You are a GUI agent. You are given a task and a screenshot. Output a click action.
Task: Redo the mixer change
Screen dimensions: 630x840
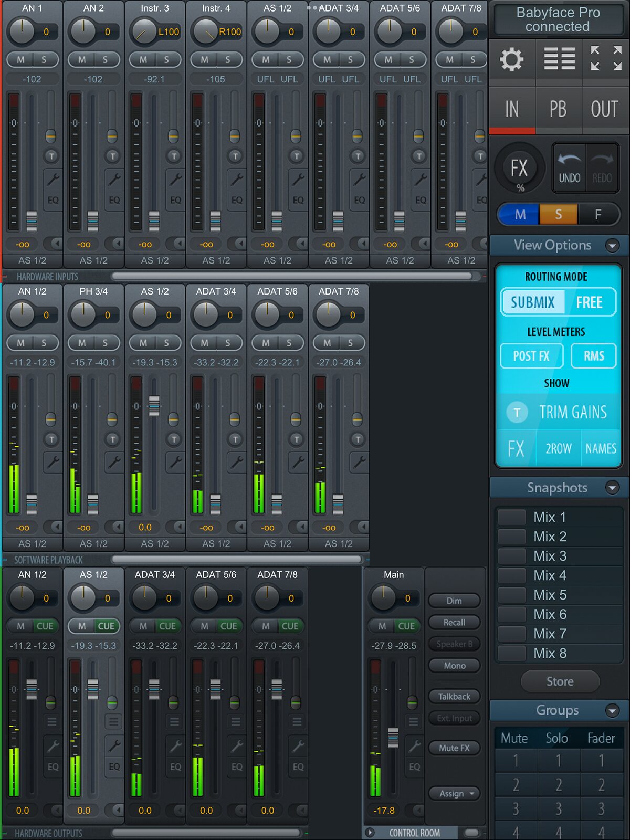pyautogui.click(x=602, y=169)
